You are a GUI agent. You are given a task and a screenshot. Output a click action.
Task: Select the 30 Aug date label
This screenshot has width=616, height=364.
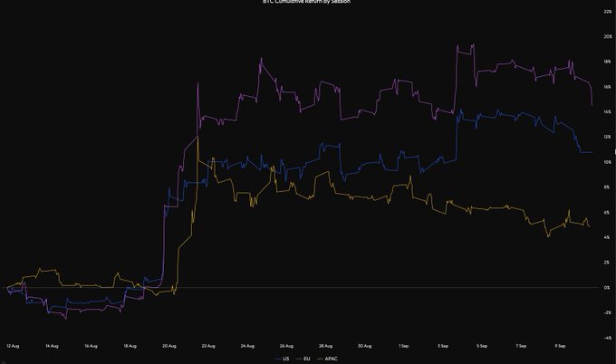(x=364, y=346)
